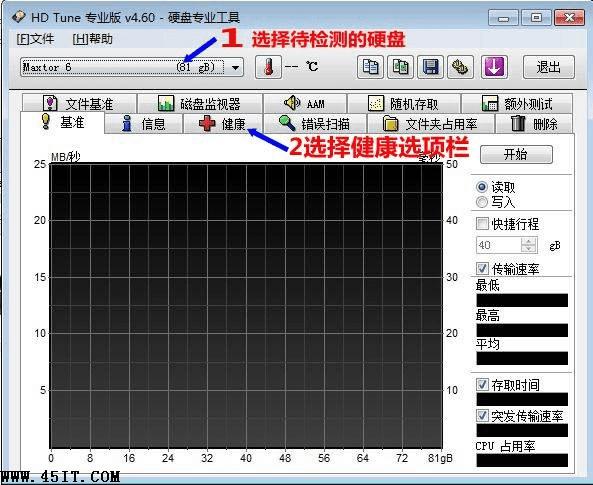Click the floppy disk save icon
593x485 pixels.
[430, 67]
